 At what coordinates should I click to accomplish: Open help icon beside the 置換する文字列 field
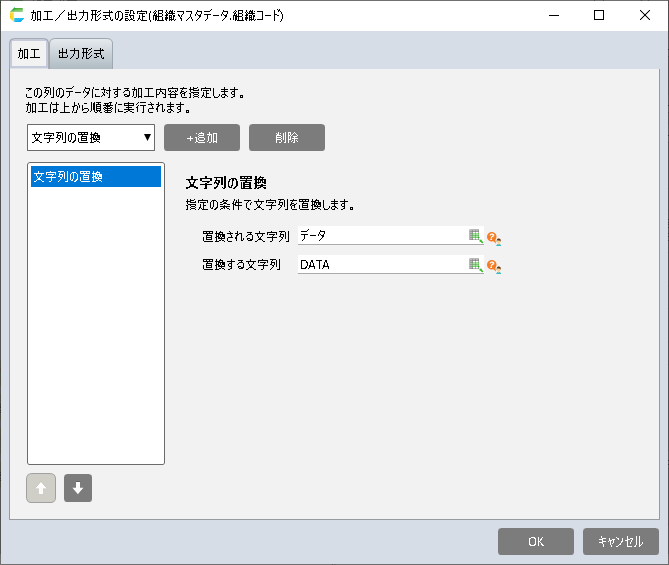pyautogui.click(x=493, y=267)
